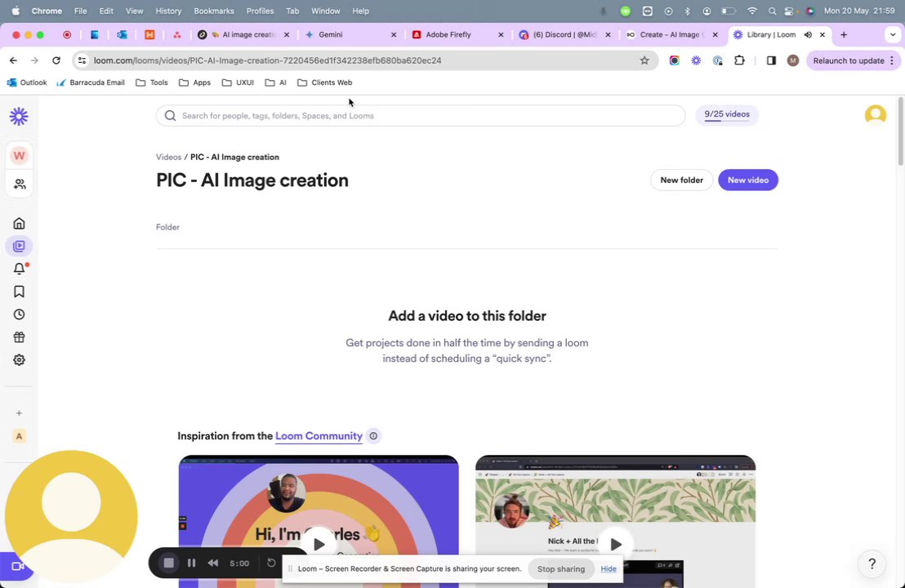This screenshot has height=588, width=905.
Task: Play the Hi I'm Charles video thumbnail
Action: (x=319, y=544)
